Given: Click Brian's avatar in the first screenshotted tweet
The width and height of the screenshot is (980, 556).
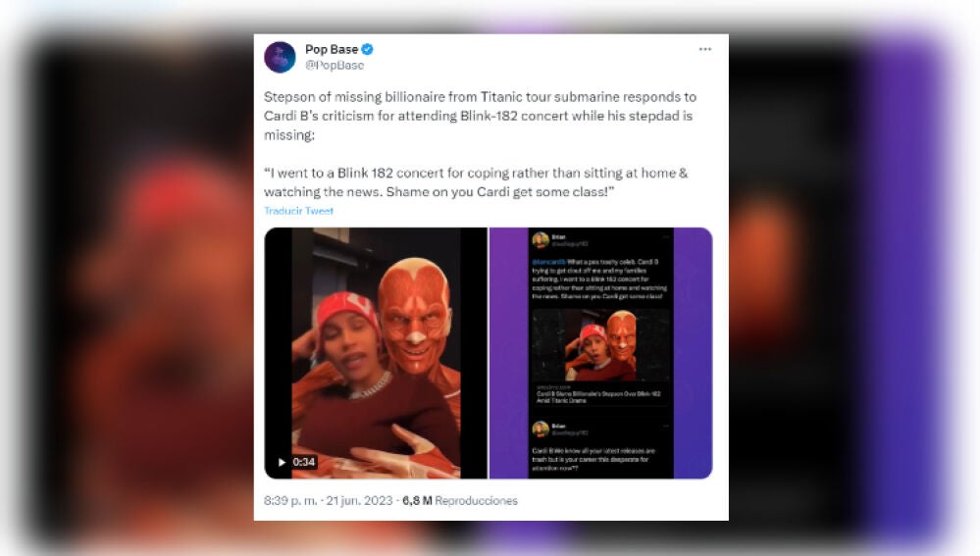Looking at the screenshot, I should (x=540, y=240).
